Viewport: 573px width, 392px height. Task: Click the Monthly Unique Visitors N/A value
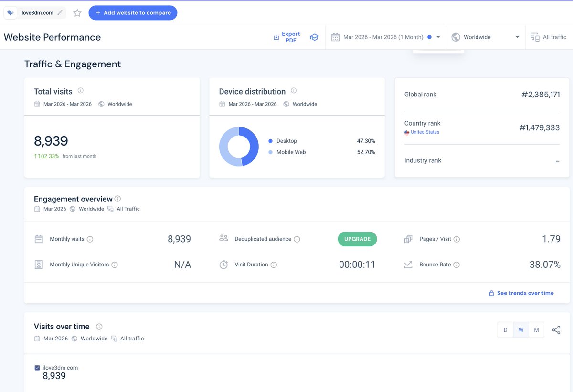click(x=182, y=265)
